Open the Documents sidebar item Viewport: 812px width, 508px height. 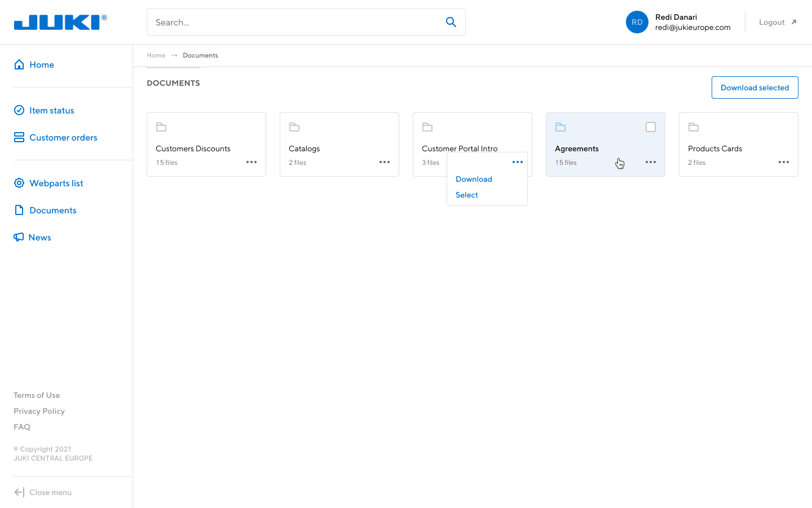pyautogui.click(x=52, y=210)
